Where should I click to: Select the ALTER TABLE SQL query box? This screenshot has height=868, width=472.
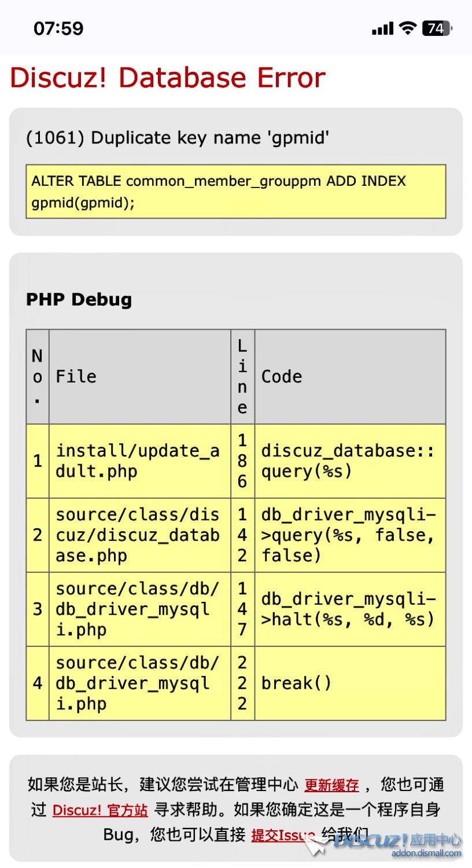coord(236,192)
